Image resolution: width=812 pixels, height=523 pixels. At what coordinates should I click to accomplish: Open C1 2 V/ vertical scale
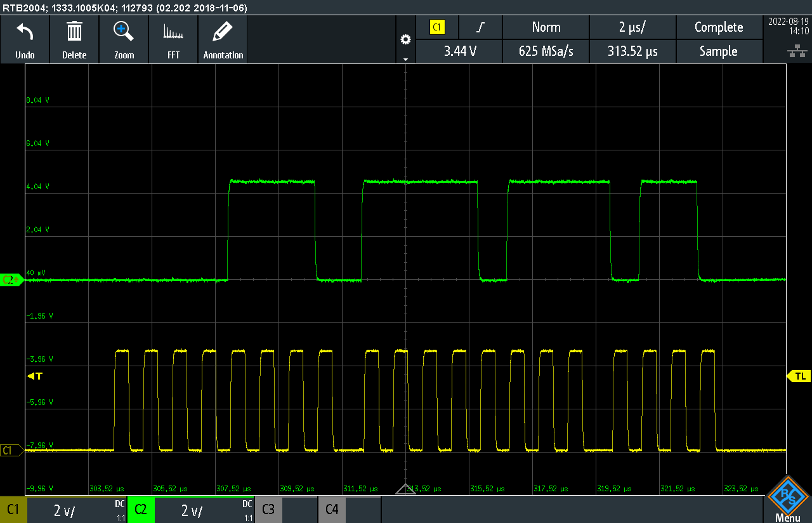click(77, 510)
